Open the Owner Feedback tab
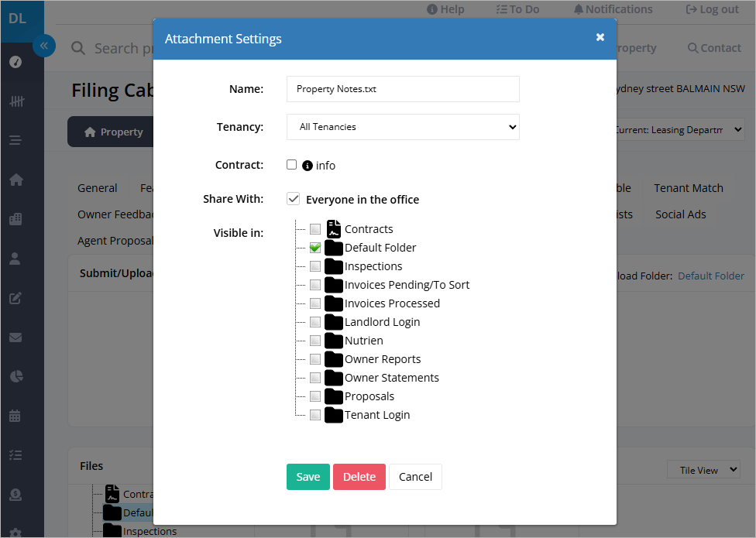 coord(115,215)
